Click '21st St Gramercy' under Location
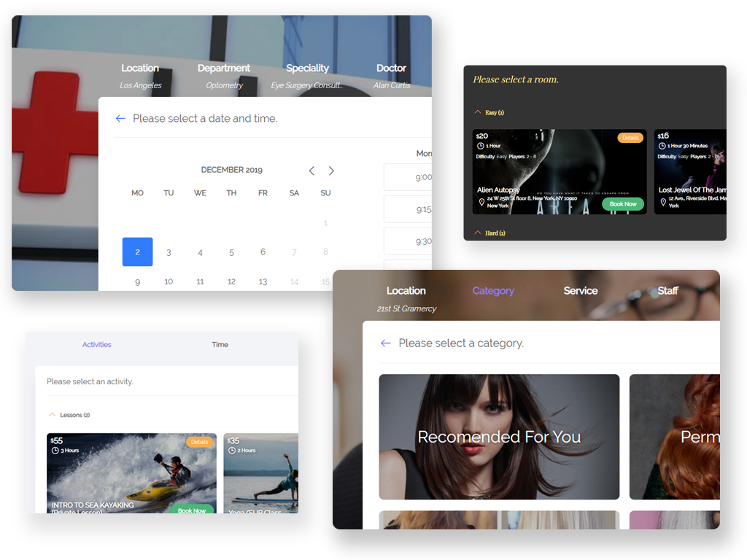747x560 pixels. coord(406,308)
